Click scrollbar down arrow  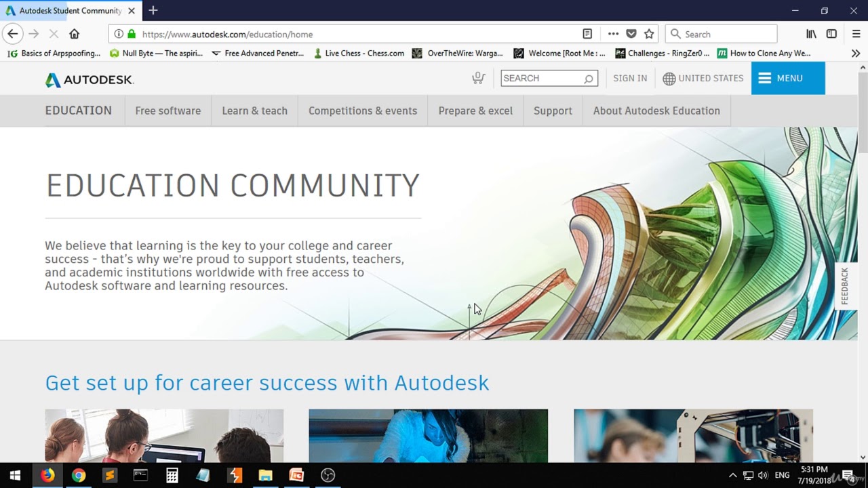coord(863,457)
